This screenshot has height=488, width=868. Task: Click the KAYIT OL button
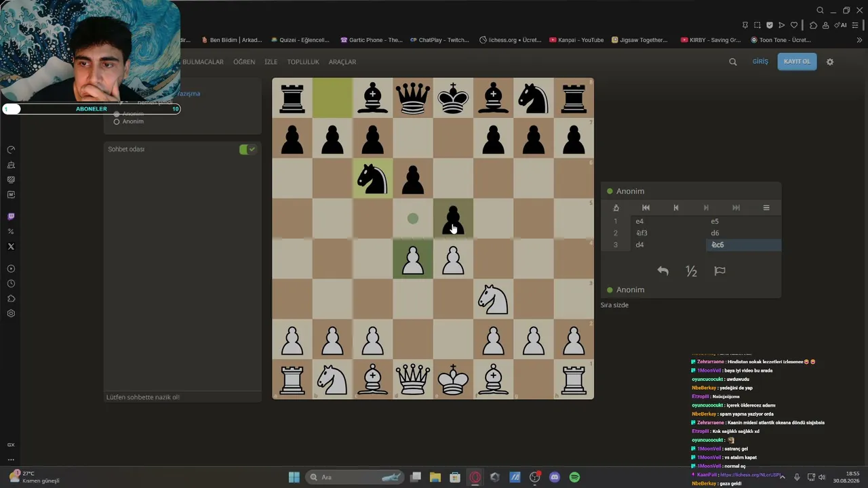click(x=797, y=62)
